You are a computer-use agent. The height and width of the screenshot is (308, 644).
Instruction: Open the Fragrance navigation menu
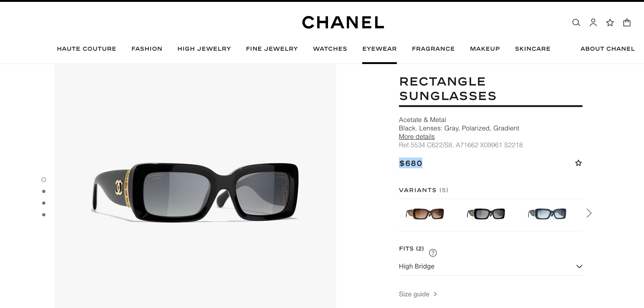point(433,49)
